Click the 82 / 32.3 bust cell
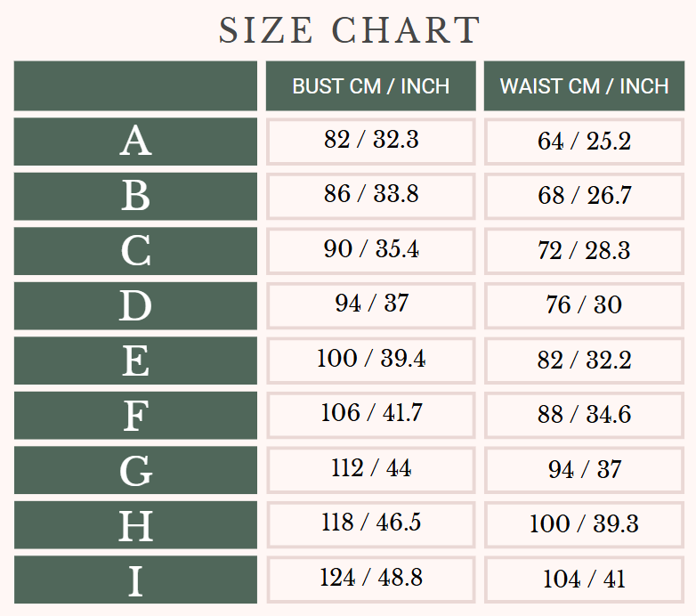 [370, 141]
